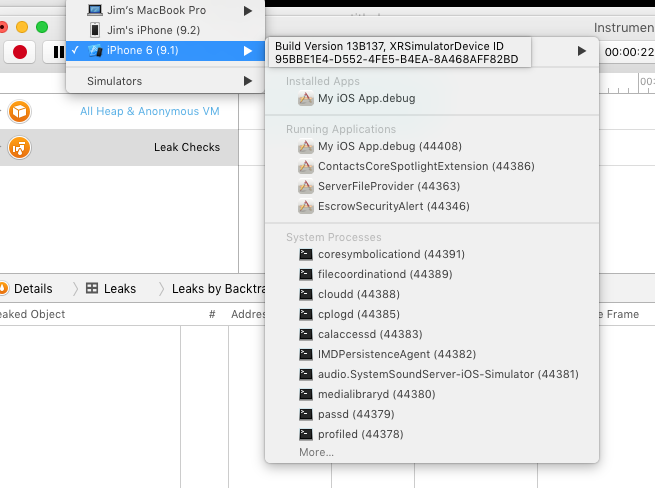Click audio.SystemSoundServer terminal icon
The width and height of the screenshot is (655, 488).
point(306,374)
